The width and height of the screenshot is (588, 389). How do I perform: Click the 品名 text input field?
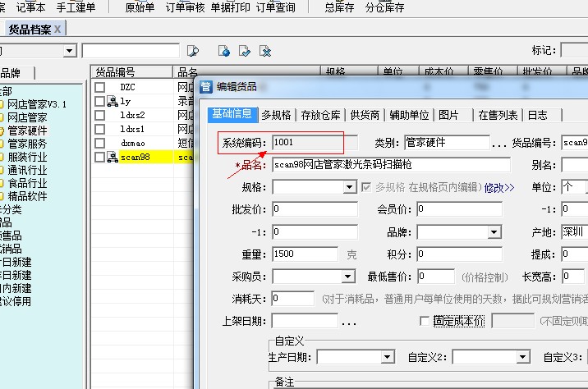click(391, 165)
